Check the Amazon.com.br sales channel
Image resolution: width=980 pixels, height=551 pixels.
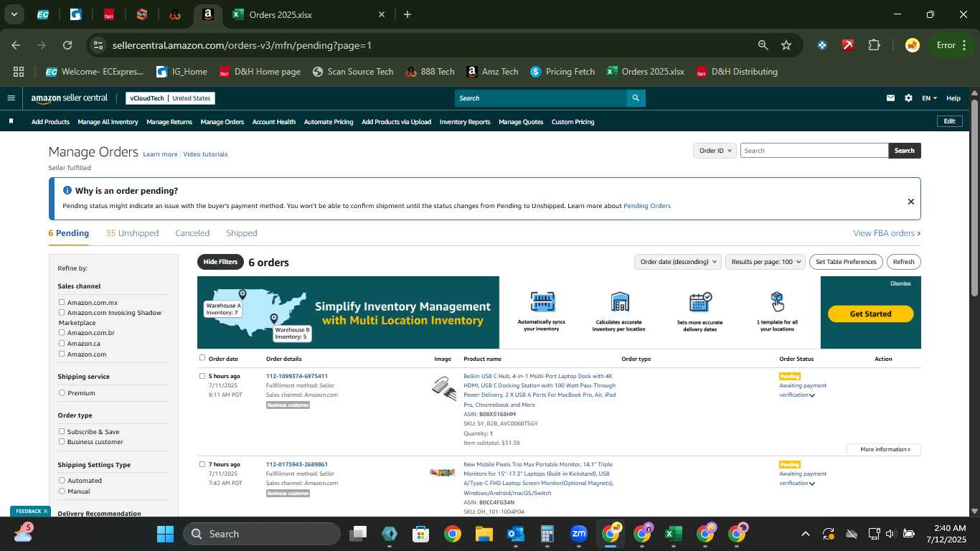[x=62, y=333]
